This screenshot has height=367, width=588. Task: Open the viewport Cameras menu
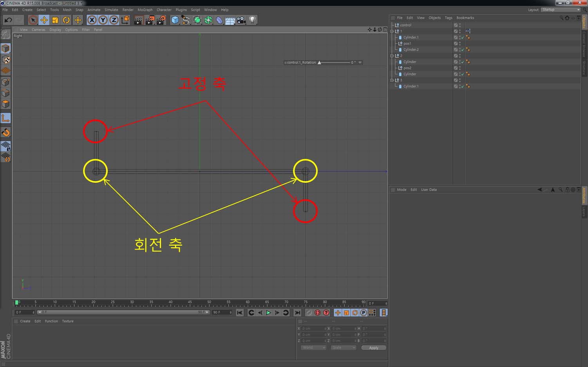pos(38,30)
